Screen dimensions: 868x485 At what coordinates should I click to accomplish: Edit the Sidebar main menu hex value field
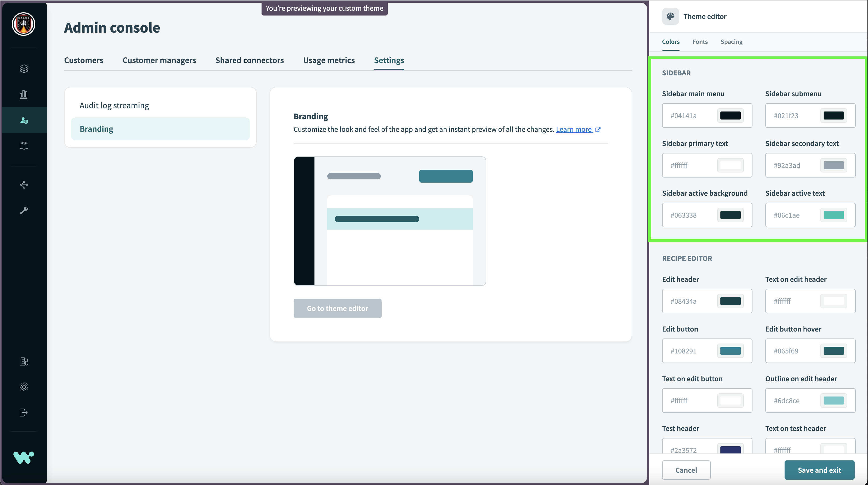pyautogui.click(x=694, y=116)
